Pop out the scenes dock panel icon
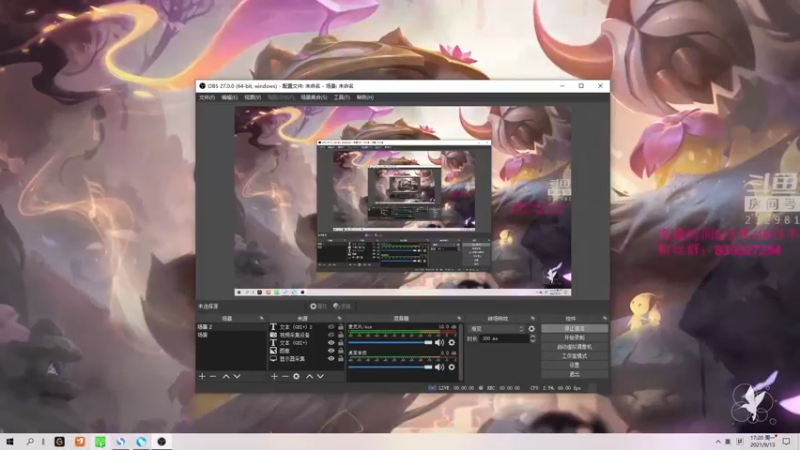Image resolution: width=800 pixels, height=450 pixels. pyautogui.click(x=262, y=318)
